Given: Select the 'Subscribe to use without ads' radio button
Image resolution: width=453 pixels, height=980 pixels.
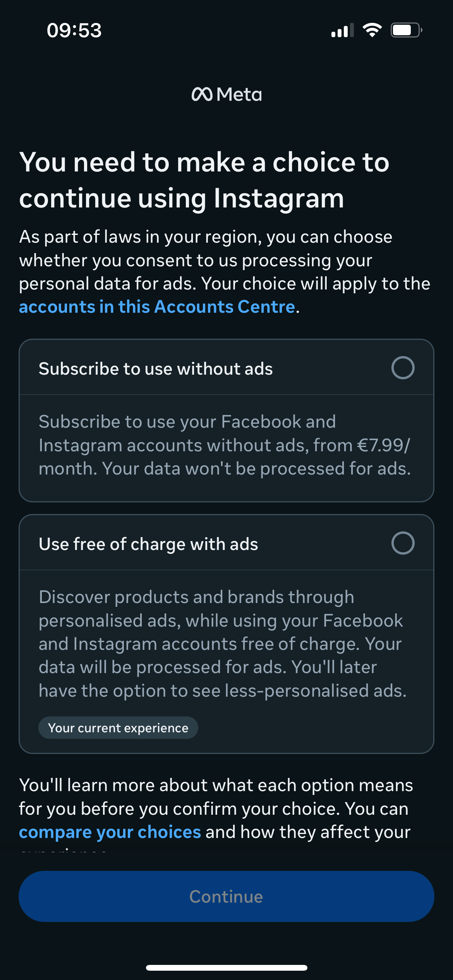Looking at the screenshot, I should pyautogui.click(x=403, y=368).
